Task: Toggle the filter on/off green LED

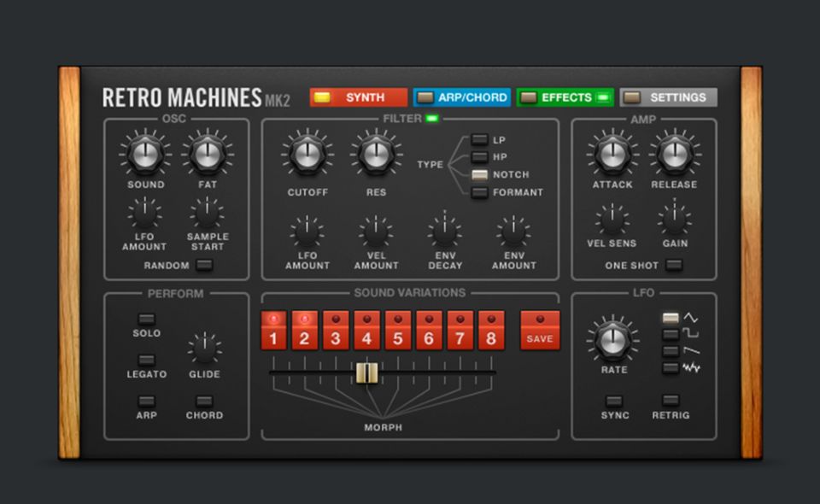Action: tap(431, 119)
